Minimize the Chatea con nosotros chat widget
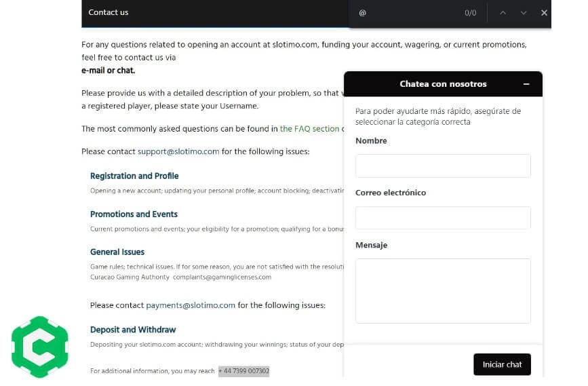The height and width of the screenshot is (386, 588). (526, 84)
